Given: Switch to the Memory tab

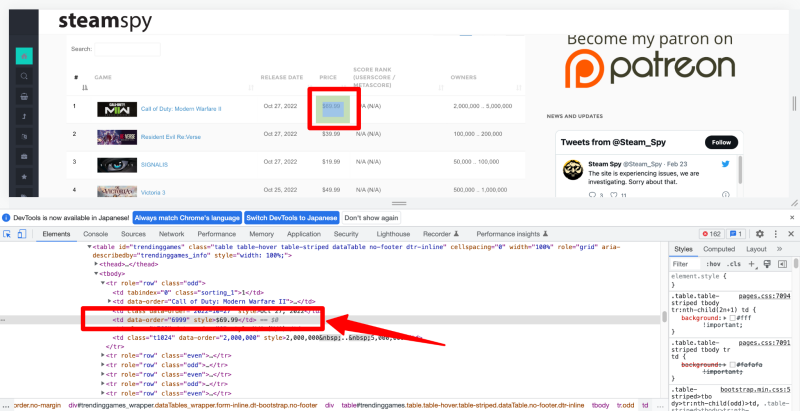Looking at the screenshot, I should [x=262, y=234].
